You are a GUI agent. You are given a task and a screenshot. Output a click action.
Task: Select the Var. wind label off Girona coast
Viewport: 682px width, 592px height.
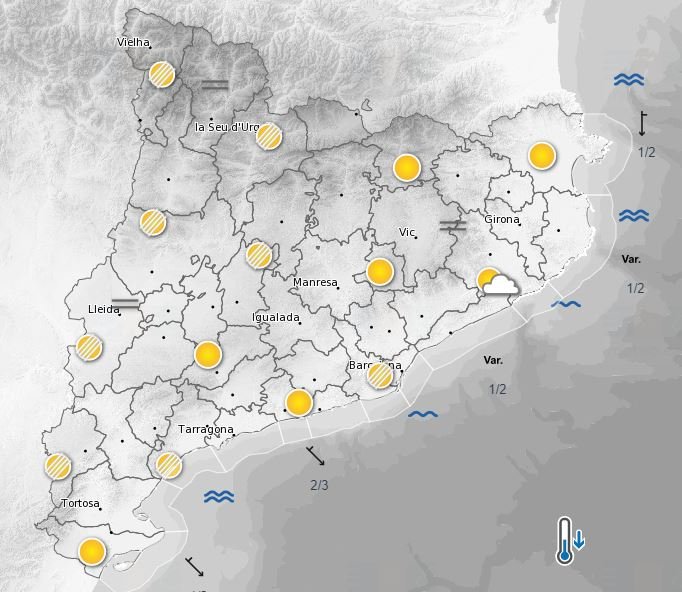pos(631,259)
